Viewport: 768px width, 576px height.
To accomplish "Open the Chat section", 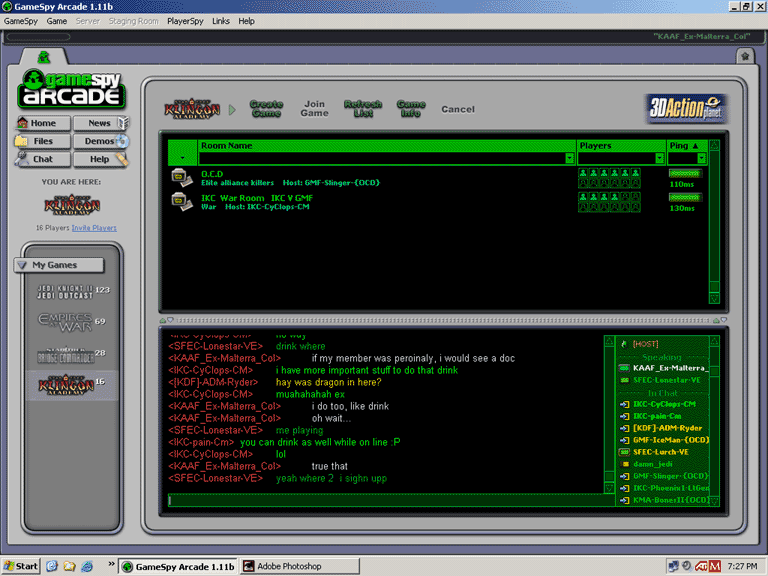I will pyautogui.click(x=43, y=159).
